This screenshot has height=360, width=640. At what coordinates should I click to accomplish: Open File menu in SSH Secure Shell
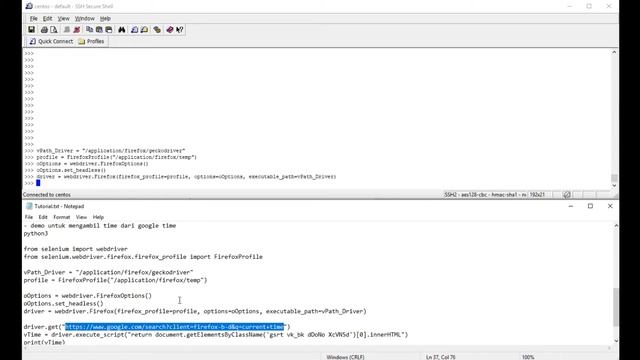click(33, 18)
